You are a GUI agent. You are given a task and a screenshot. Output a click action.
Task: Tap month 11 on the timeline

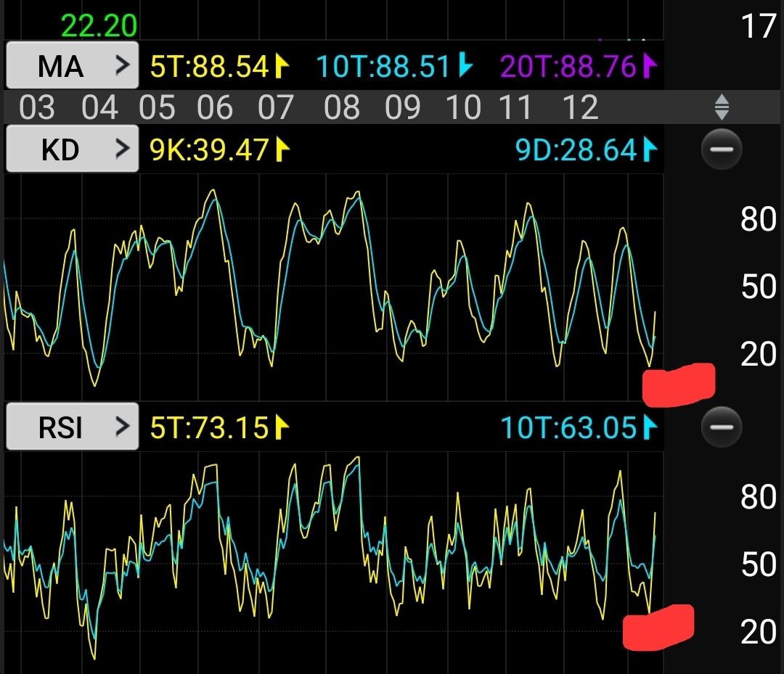point(515,107)
